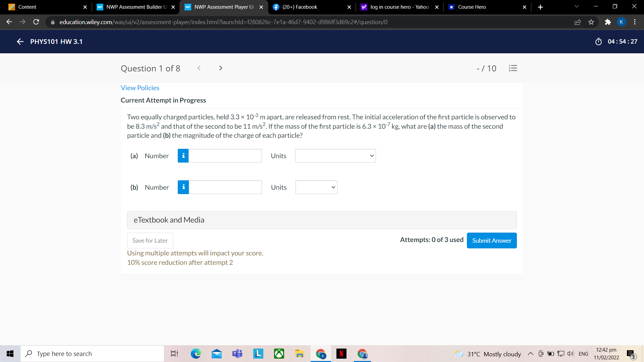The height and width of the screenshot is (362, 644).
Task: Go to the next question with forward arrow
Action: pos(221,68)
